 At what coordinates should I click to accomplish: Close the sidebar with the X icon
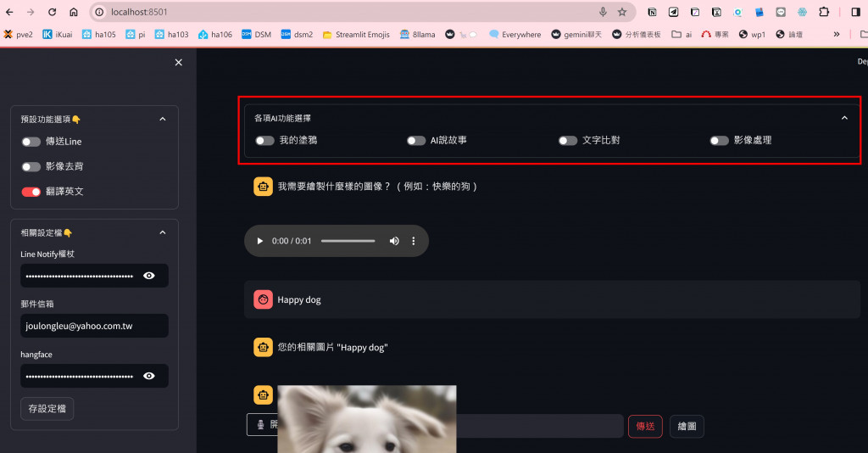pos(178,63)
